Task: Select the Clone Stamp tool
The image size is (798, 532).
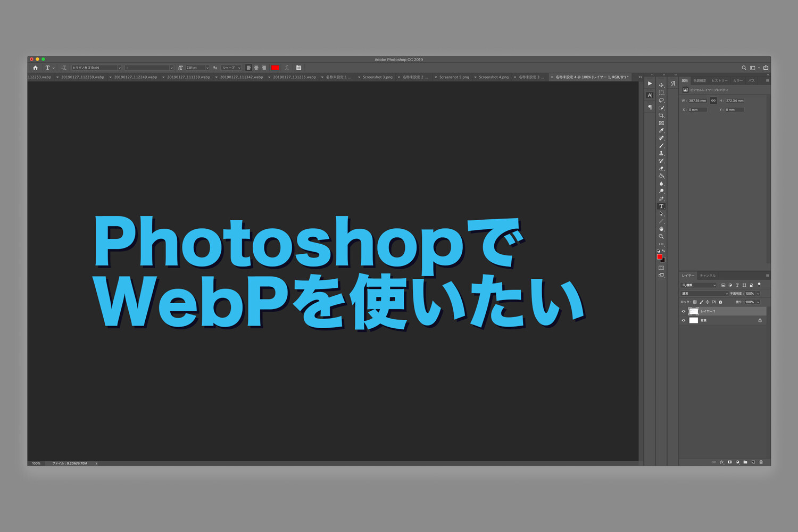Action: [x=661, y=153]
